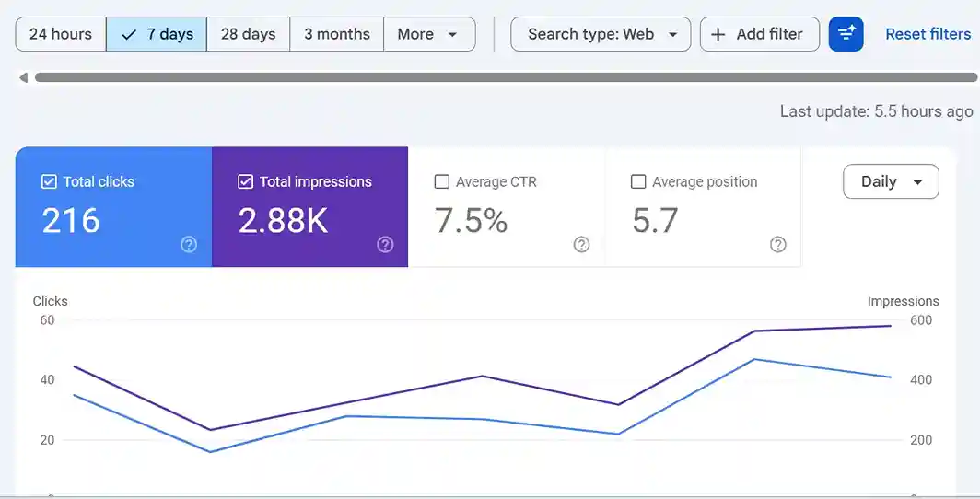The image size is (980, 499).
Task: Open help icon on Total clicks card
Action: click(x=189, y=244)
